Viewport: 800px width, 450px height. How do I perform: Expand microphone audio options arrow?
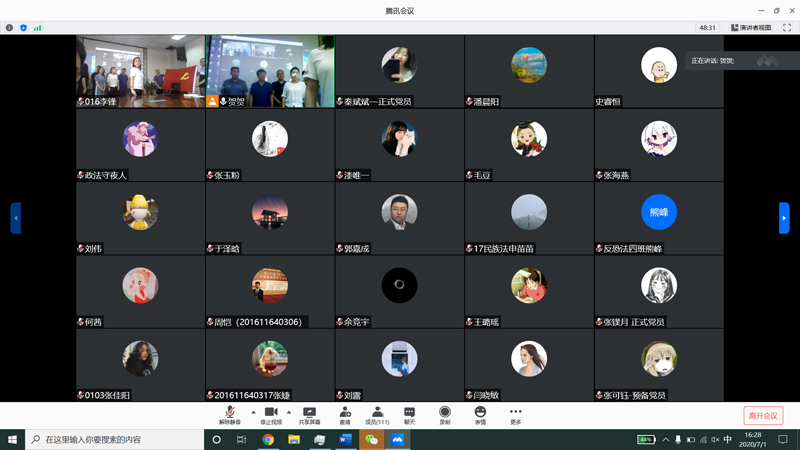(253, 412)
